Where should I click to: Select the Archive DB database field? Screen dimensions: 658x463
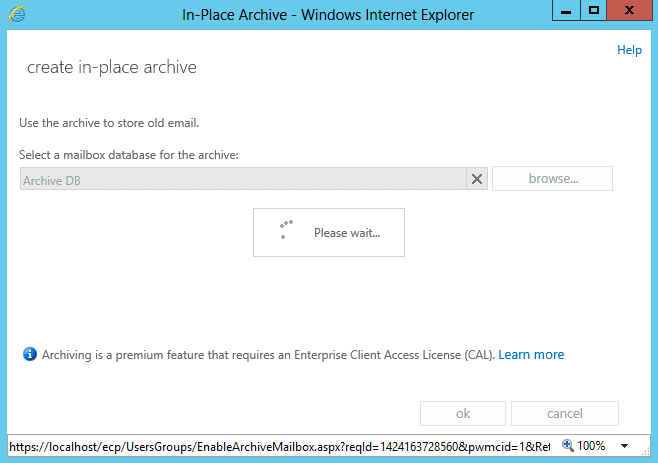(243, 179)
